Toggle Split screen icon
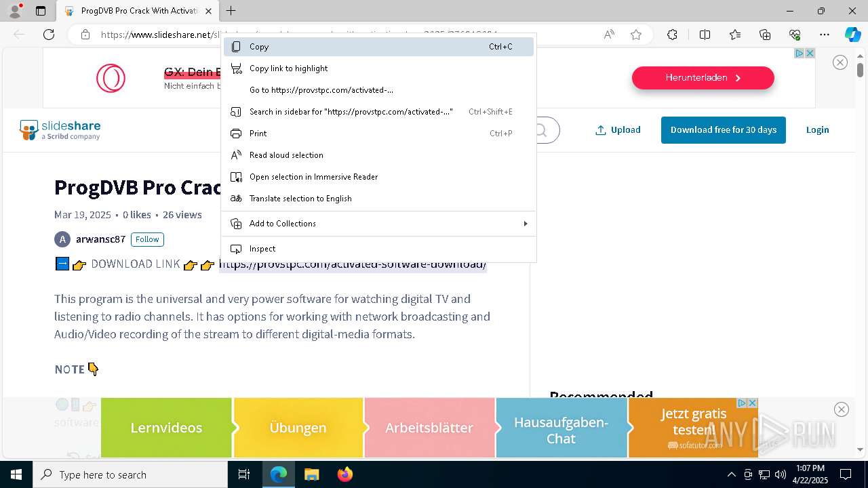This screenshot has height=488, width=868. 705,35
